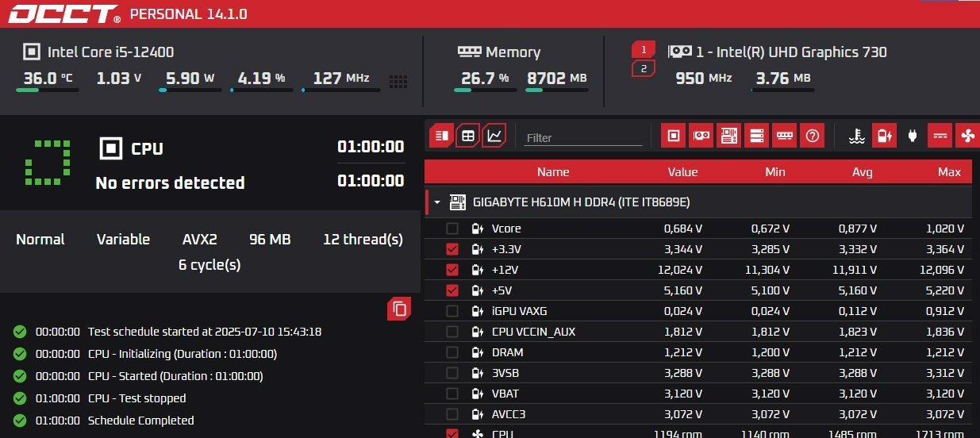The height and width of the screenshot is (438, 980).
Task: Toggle the GPU sensor filter icon
Action: 701,136
